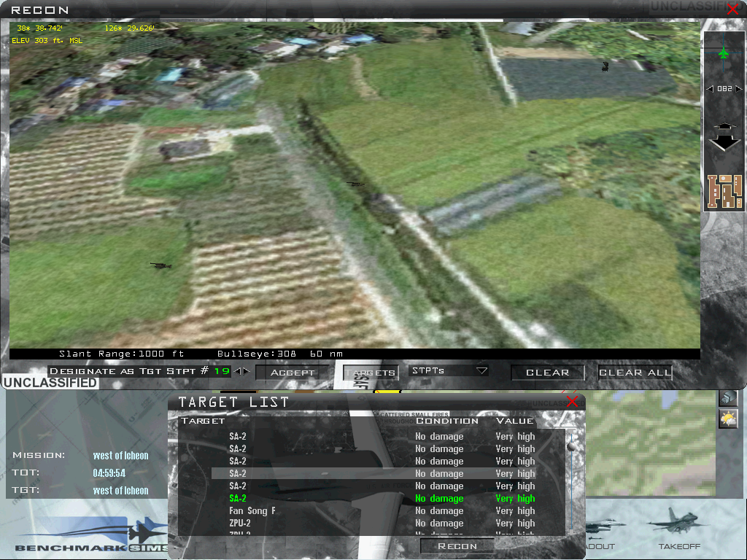Click the green aircraft view icon
Screen dimensions: 747x560
pyautogui.click(x=723, y=52)
